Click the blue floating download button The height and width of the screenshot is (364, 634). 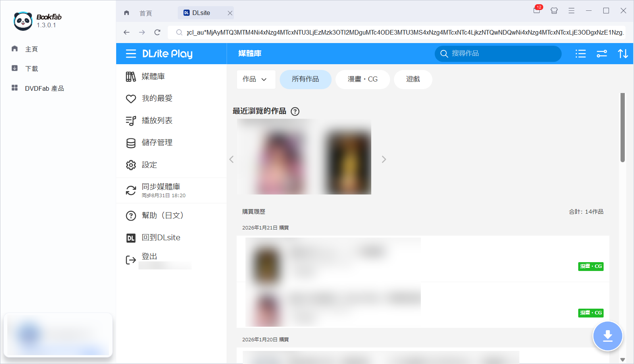click(x=607, y=336)
